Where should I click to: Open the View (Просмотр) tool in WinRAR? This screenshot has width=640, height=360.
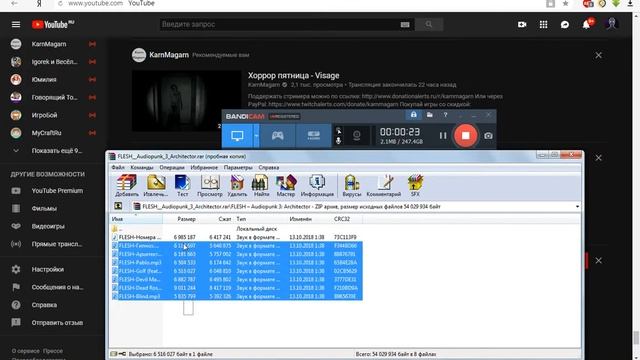[x=210, y=186]
